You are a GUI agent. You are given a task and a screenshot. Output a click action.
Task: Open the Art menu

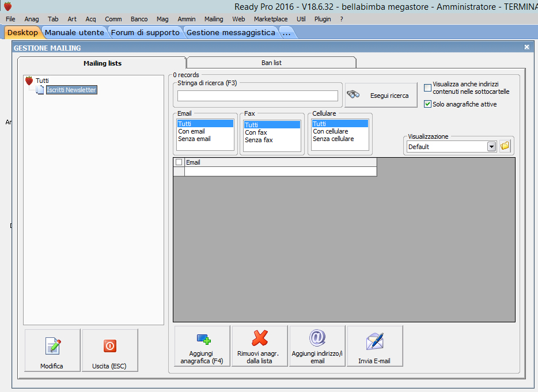click(x=72, y=19)
